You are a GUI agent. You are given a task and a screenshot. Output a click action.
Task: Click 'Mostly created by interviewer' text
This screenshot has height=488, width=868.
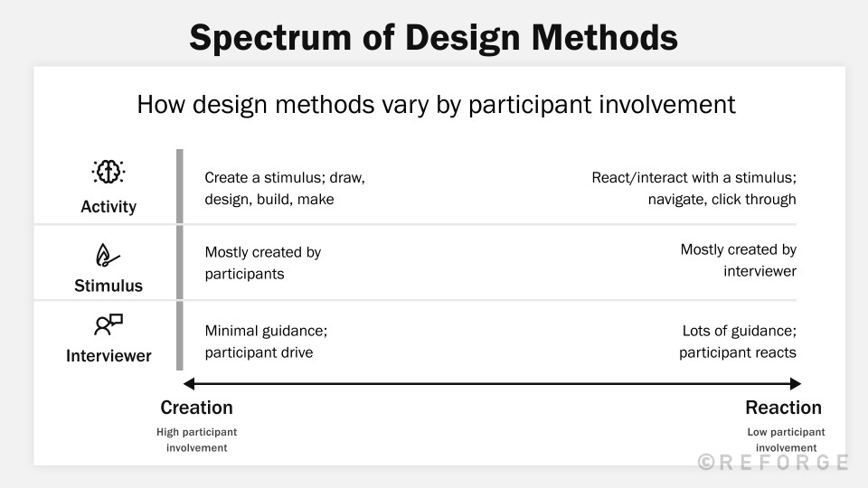coord(739,260)
